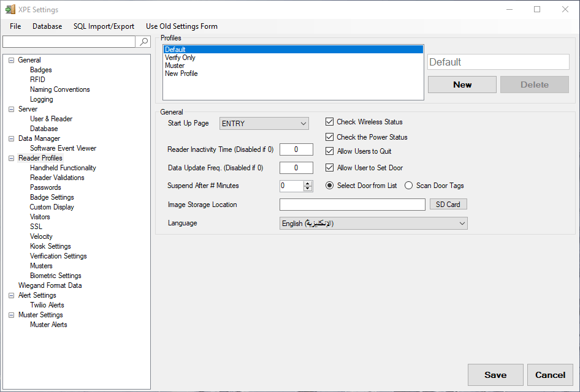Open Musters under Reader Profiles
580x392 pixels.
click(41, 266)
